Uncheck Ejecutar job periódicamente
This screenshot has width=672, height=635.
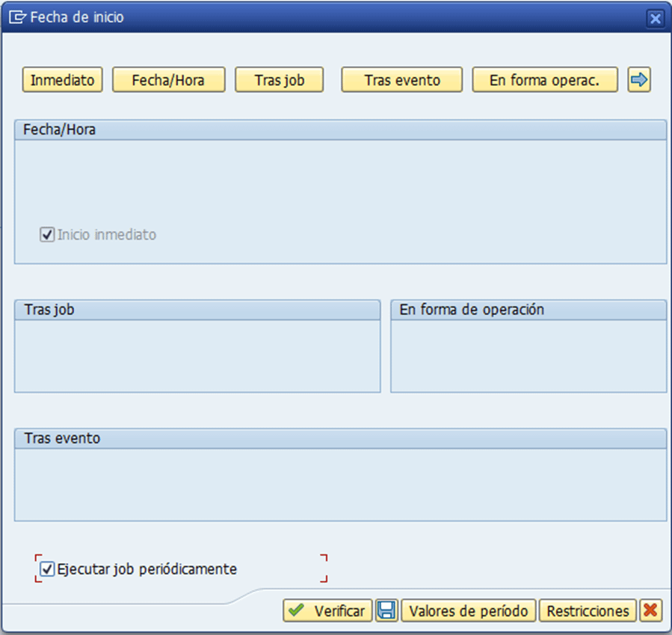tap(47, 569)
